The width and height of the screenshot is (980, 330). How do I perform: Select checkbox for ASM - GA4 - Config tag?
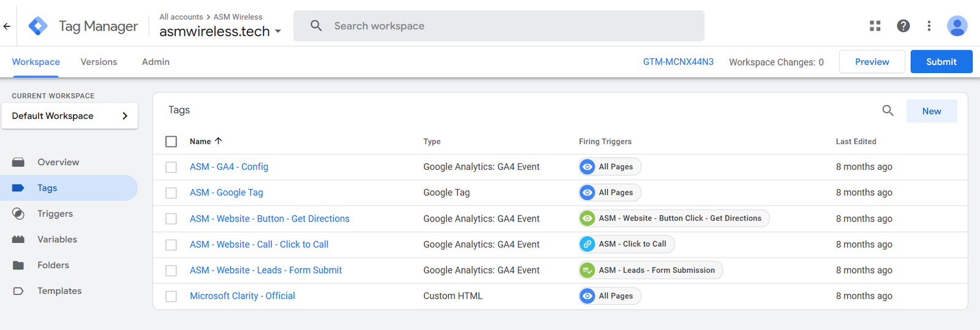[171, 167]
